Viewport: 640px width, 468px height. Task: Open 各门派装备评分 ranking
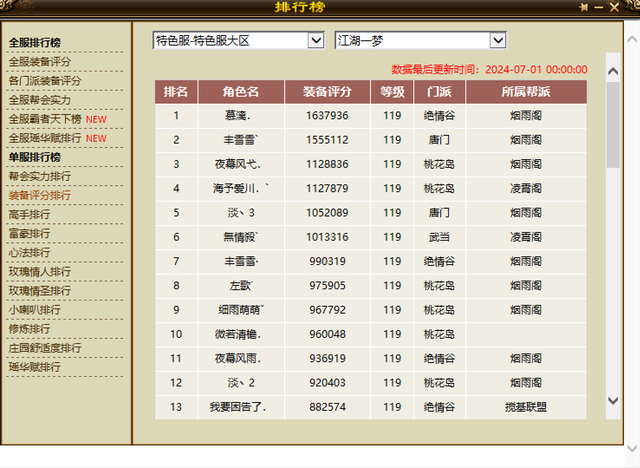coord(45,81)
